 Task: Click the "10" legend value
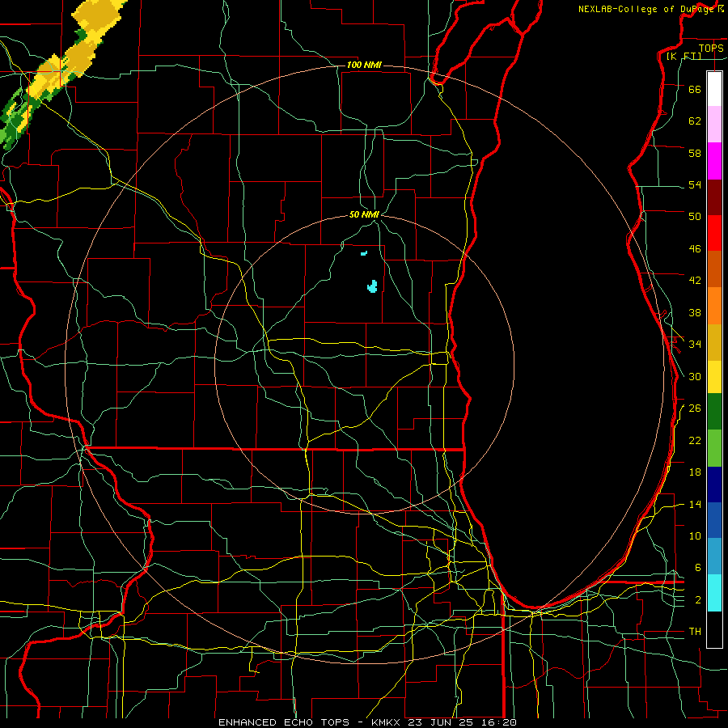coord(695,536)
